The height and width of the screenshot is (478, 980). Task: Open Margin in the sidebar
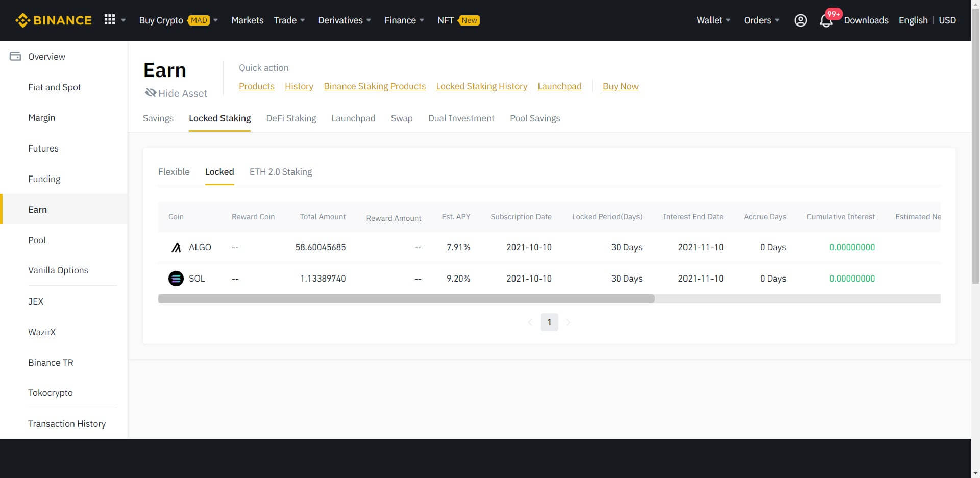tap(42, 118)
